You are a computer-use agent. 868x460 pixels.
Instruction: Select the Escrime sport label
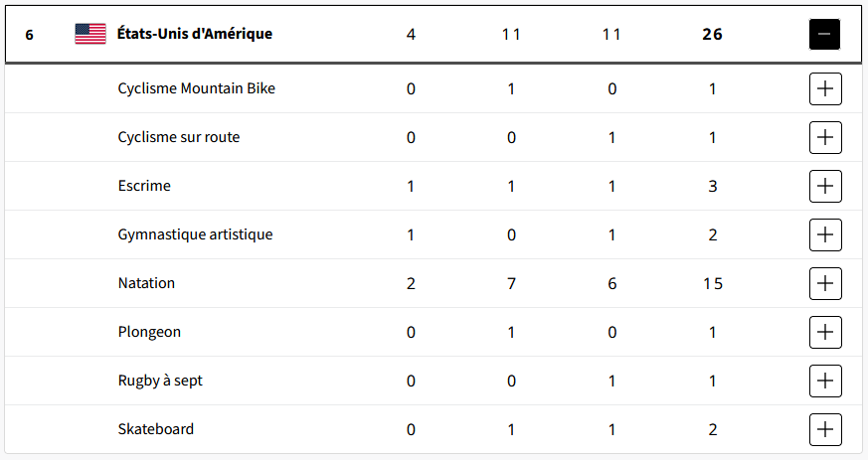pyautogui.click(x=144, y=186)
